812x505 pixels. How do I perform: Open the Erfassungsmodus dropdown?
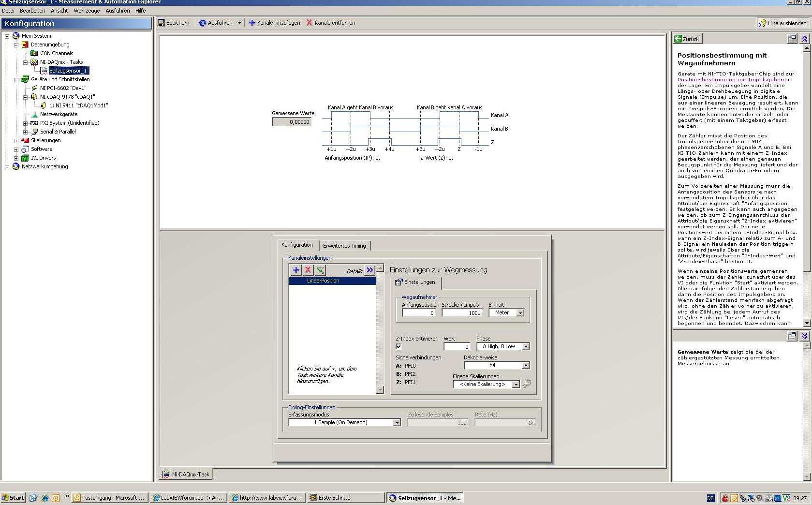tap(397, 422)
